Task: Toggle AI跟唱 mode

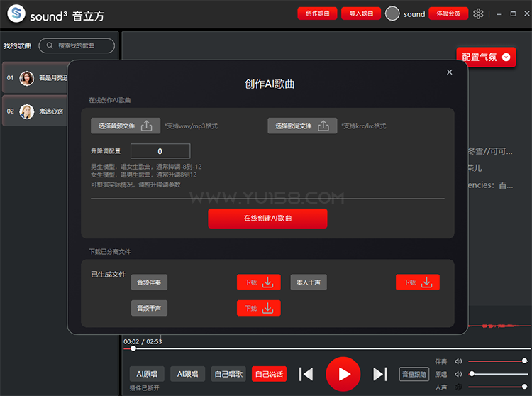Action: pyautogui.click(x=188, y=373)
